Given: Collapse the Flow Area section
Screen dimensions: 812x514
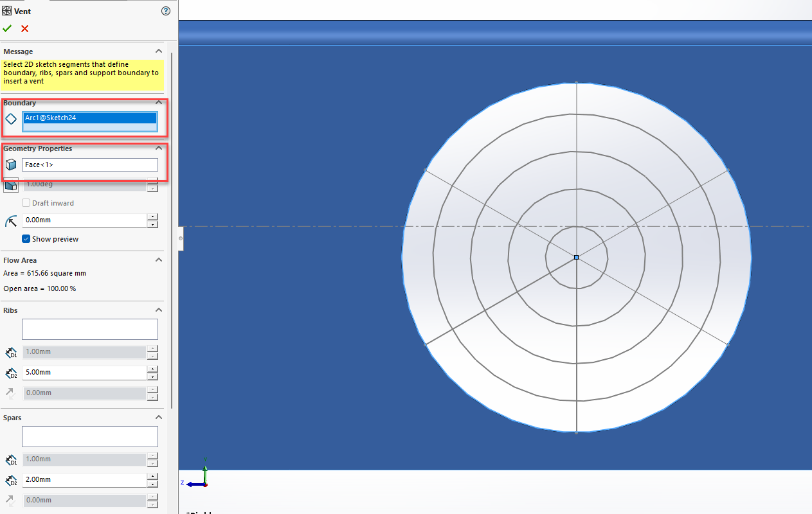Looking at the screenshot, I should tap(159, 260).
